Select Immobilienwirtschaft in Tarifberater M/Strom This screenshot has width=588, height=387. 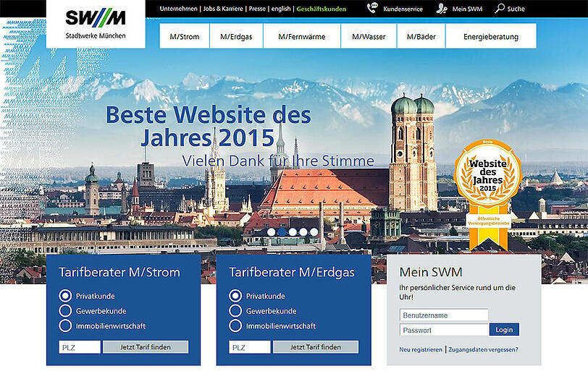(65, 326)
